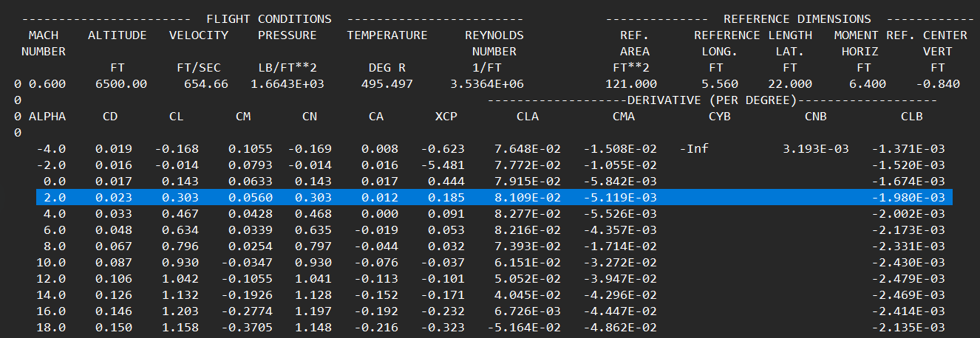Click the DERIVATIVE (PER DEGREE) heading
Viewport: 980px width, 338px height.
coord(712,100)
